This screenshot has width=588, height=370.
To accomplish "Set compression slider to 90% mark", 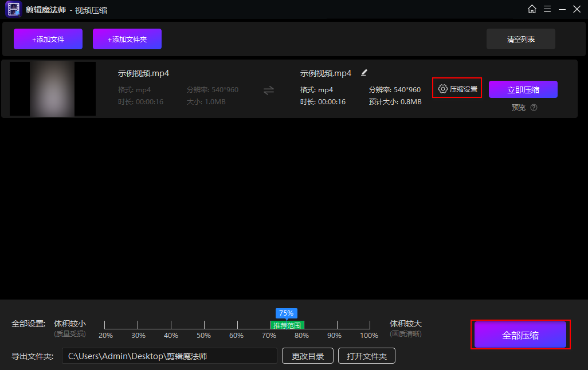I will click(x=337, y=325).
